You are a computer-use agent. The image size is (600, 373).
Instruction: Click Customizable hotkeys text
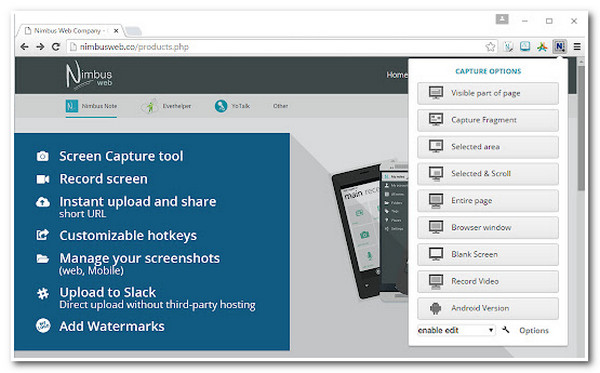pos(128,235)
